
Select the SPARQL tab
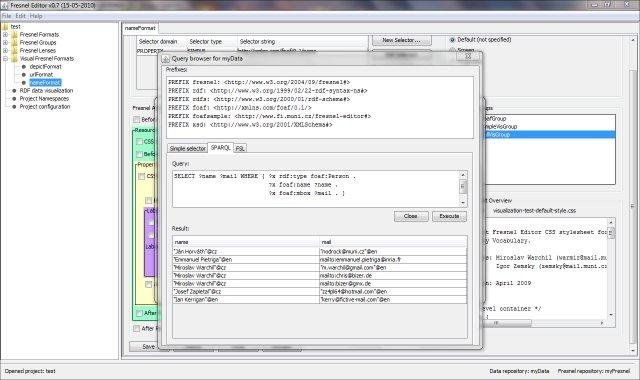tap(220, 148)
